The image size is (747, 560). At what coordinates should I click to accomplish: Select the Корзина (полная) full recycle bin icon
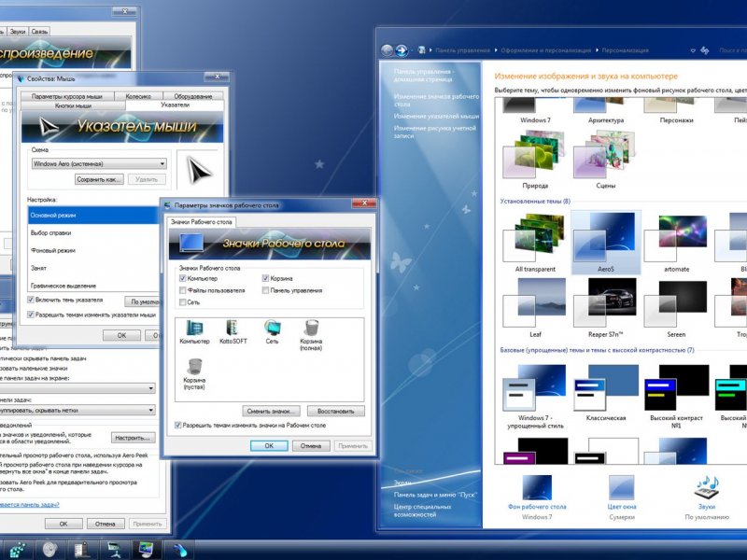click(x=311, y=335)
